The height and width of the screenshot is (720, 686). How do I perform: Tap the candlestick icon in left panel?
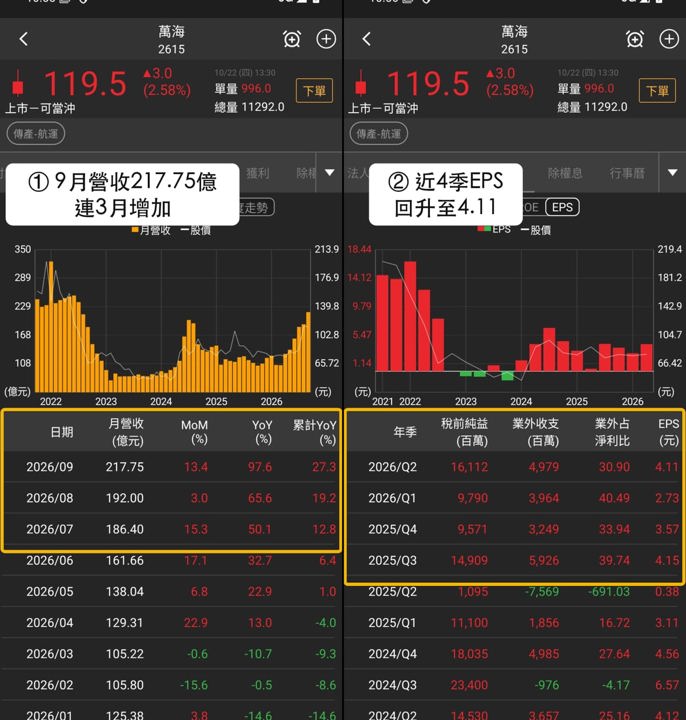click(x=18, y=84)
